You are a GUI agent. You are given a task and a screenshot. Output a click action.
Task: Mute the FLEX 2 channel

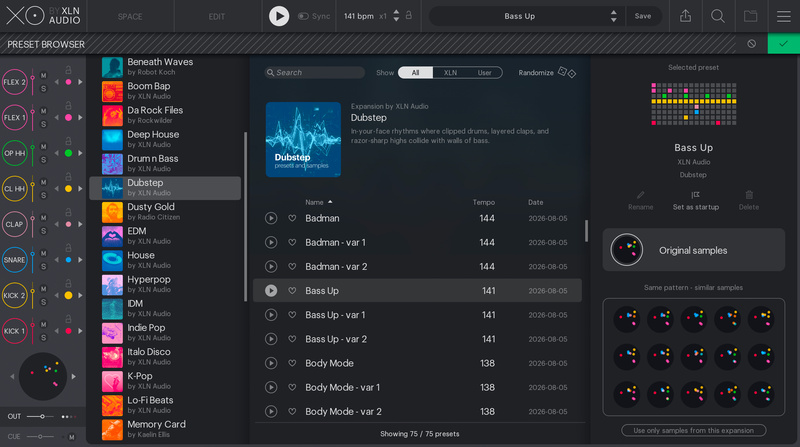pos(43,76)
